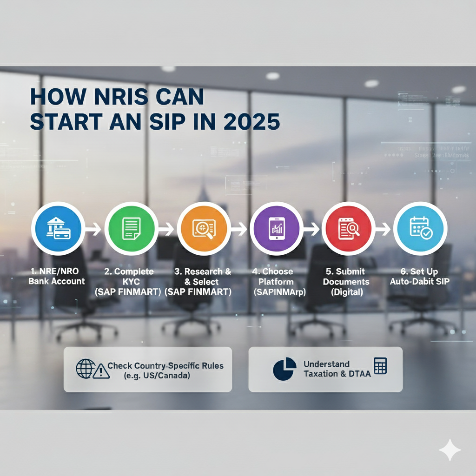Image resolution: width=476 pixels, height=476 pixels.
Task: Click the globe icon in country rules card
Action: pyautogui.click(x=85, y=369)
